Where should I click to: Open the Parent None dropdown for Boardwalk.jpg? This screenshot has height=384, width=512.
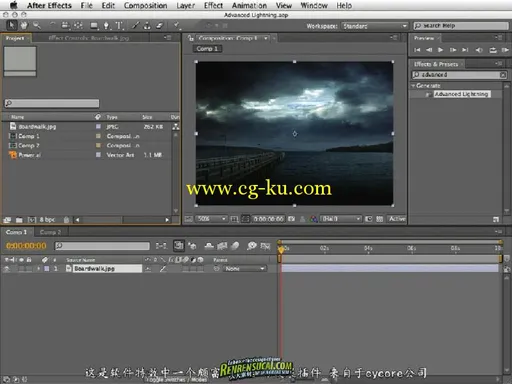click(245, 269)
